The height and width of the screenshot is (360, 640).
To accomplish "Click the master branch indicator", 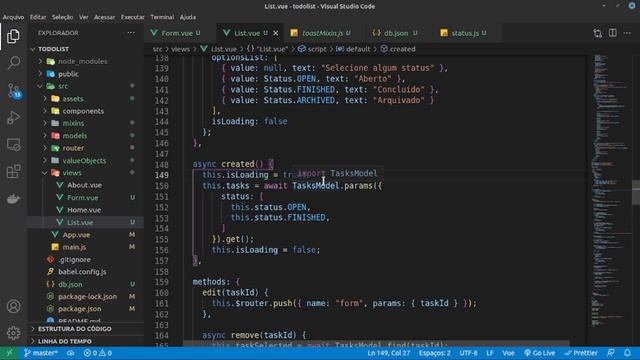I will tap(40, 353).
